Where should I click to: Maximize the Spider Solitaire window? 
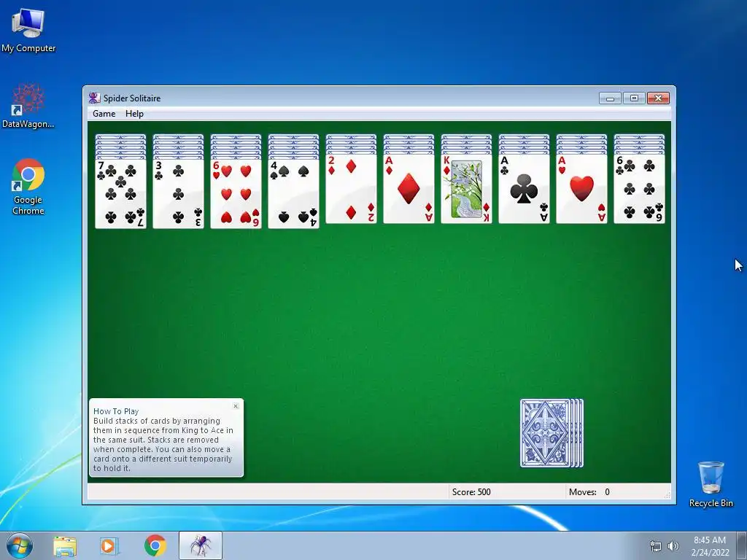pos(634,98)
